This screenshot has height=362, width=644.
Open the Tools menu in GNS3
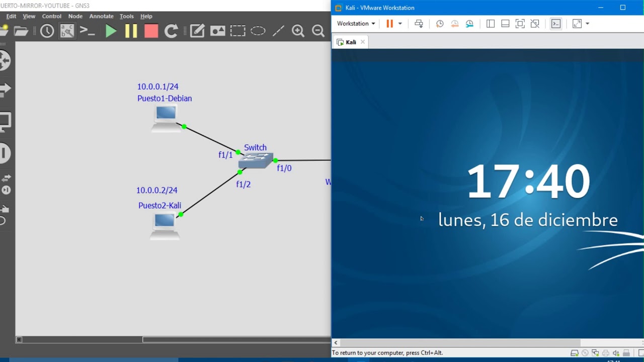(127, 16)
